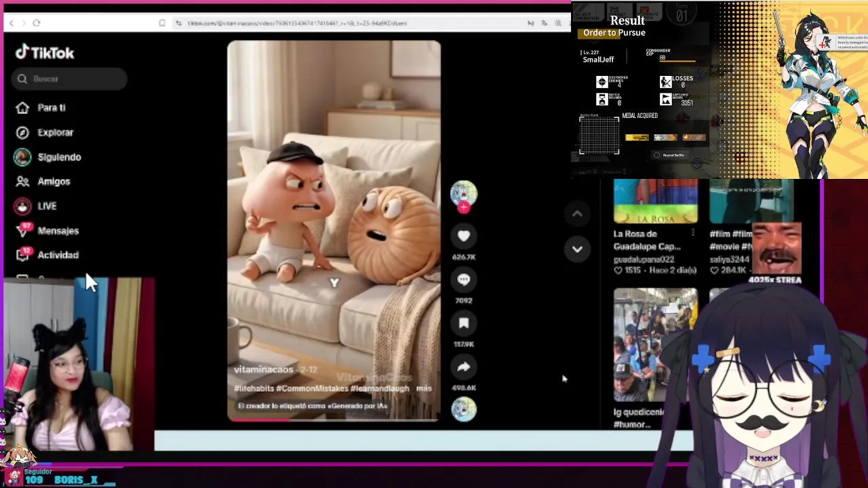Click the bookmark icon in the address bar

[162, 23]
